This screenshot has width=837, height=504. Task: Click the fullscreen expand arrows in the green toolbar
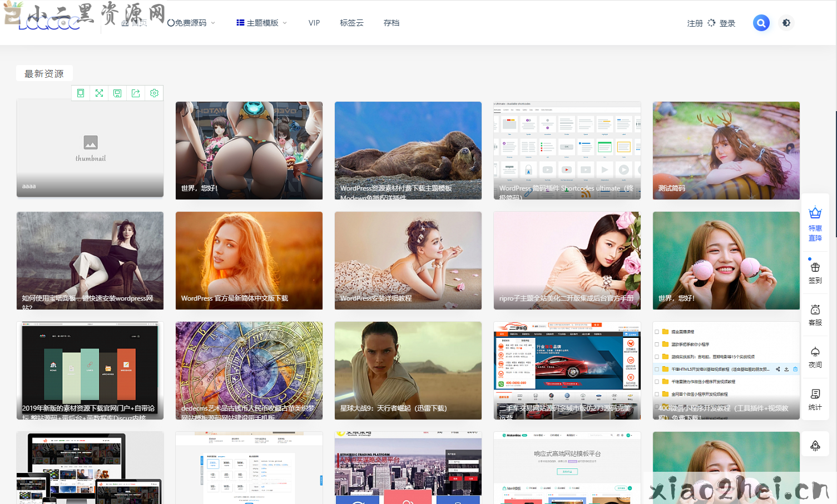click(x=99, y=93)
